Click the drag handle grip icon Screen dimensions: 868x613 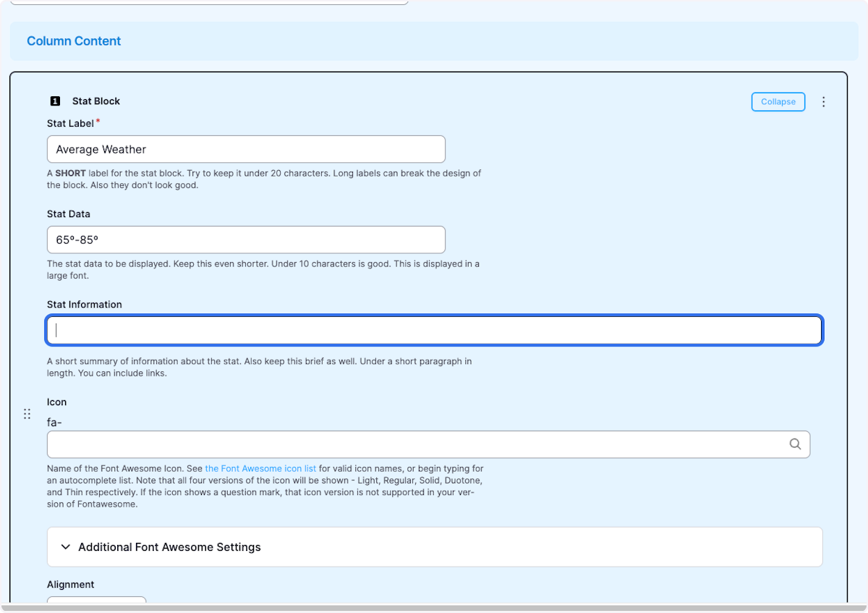[x=27, y=414]
